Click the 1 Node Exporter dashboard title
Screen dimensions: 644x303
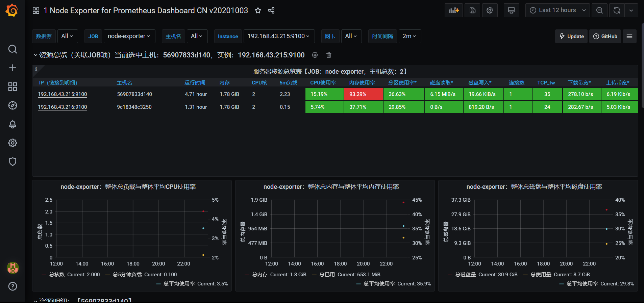pos(146,10)
